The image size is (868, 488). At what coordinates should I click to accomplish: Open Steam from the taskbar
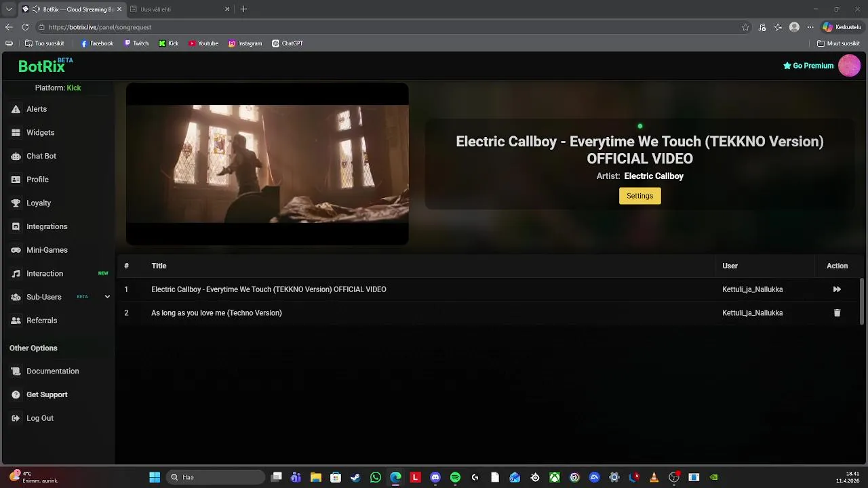[x=355, y=477]
